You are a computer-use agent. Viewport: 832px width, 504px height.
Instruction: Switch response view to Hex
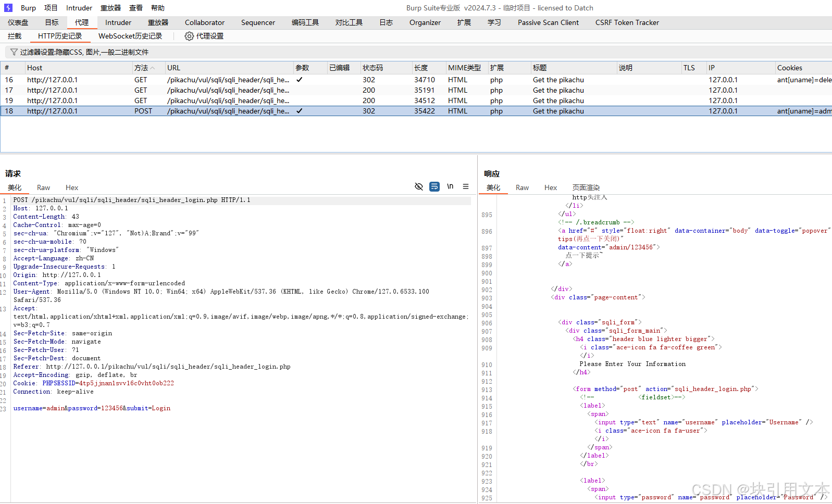click(551, 187)
